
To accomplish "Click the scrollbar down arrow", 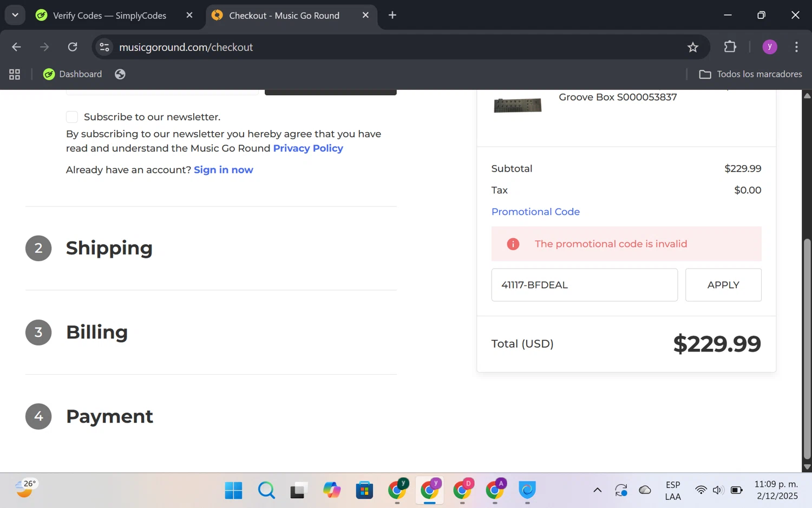I will tap(807, 467).
